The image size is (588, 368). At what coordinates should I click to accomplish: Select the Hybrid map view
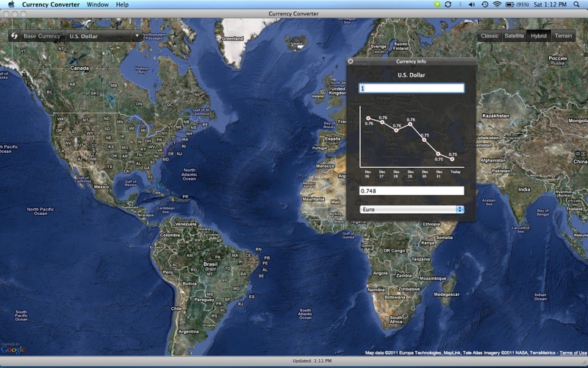[x=539, y=35]
